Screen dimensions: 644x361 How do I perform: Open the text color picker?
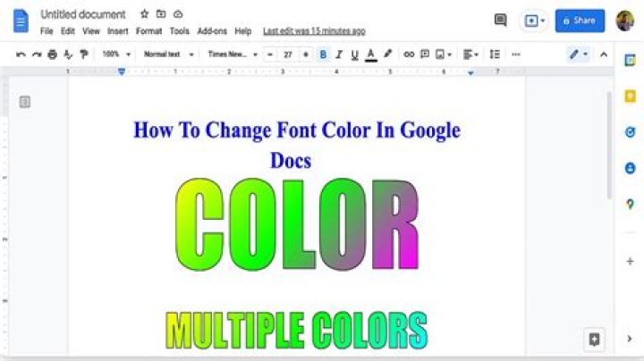pos(371,55)
